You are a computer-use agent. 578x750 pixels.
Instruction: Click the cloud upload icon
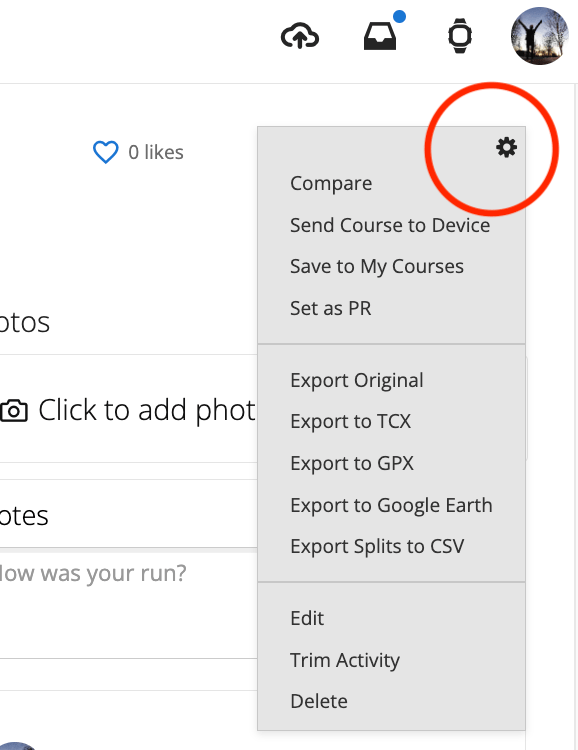[x=300, y=36]
